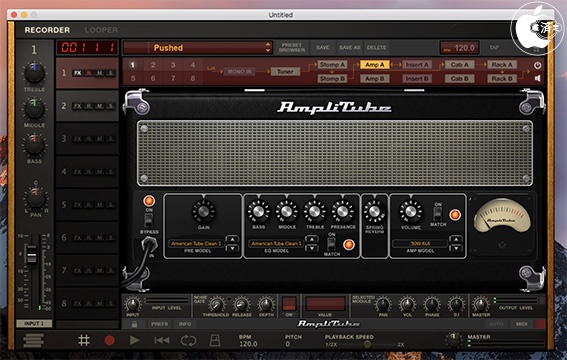Select the Rack A module

coord(502,65)
